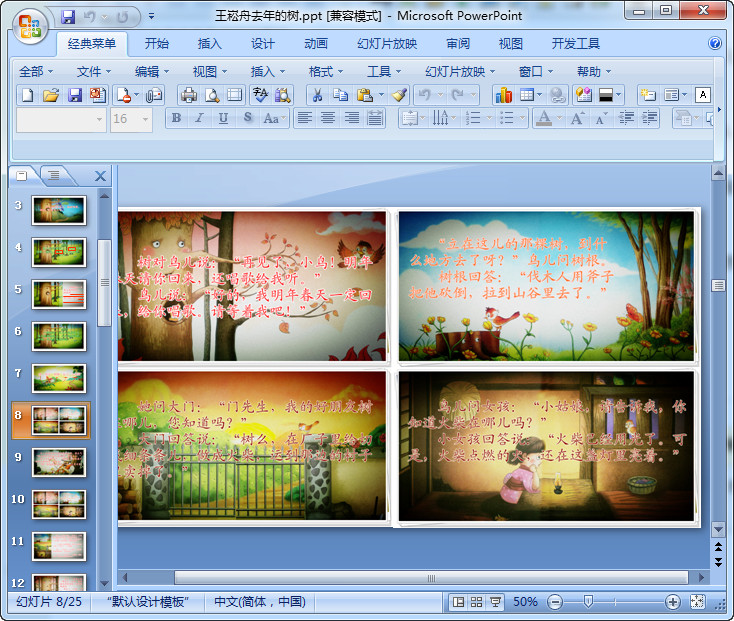Click the Fit slide to window icon
The height and width of the screenshot is (621, 734).
tap(697, 602)
